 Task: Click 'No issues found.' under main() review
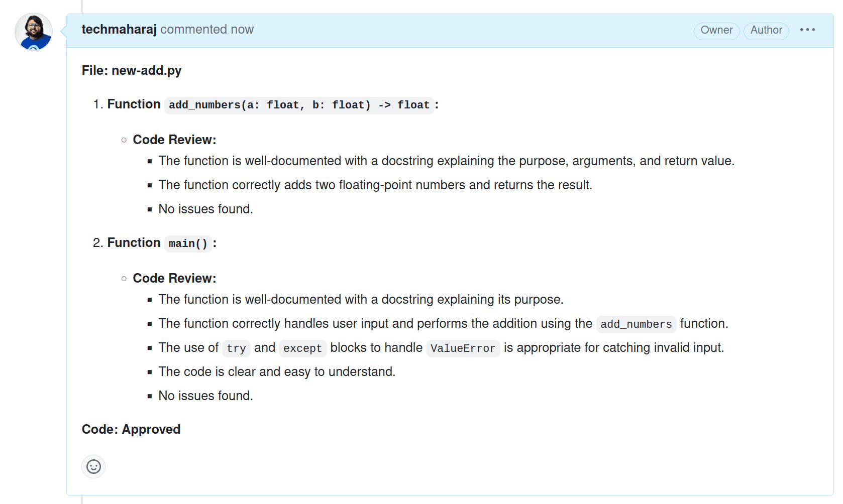pos(205,396)
